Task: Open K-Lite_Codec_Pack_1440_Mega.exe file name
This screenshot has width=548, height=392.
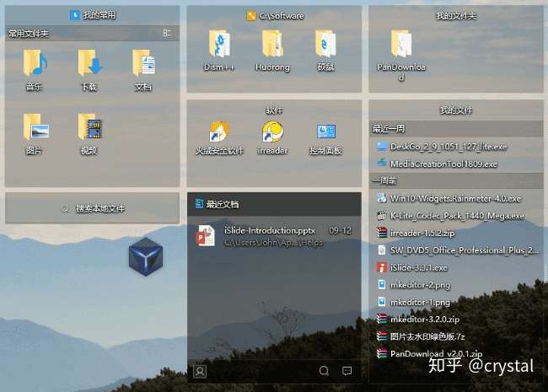Action: pos(457,216)
